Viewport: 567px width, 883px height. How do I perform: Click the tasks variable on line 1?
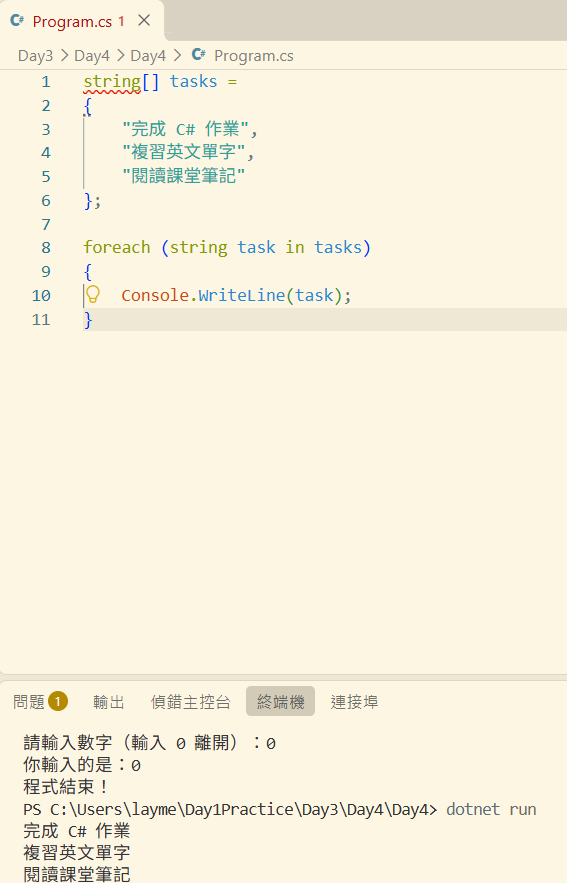pos(193,82)
